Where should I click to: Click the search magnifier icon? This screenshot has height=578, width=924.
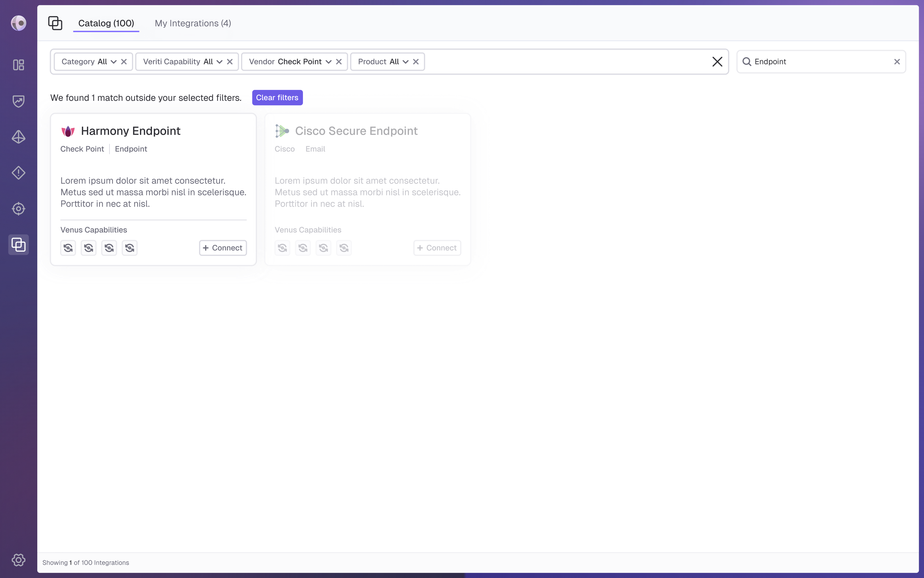pyautogui.click(x=747, y=62)
